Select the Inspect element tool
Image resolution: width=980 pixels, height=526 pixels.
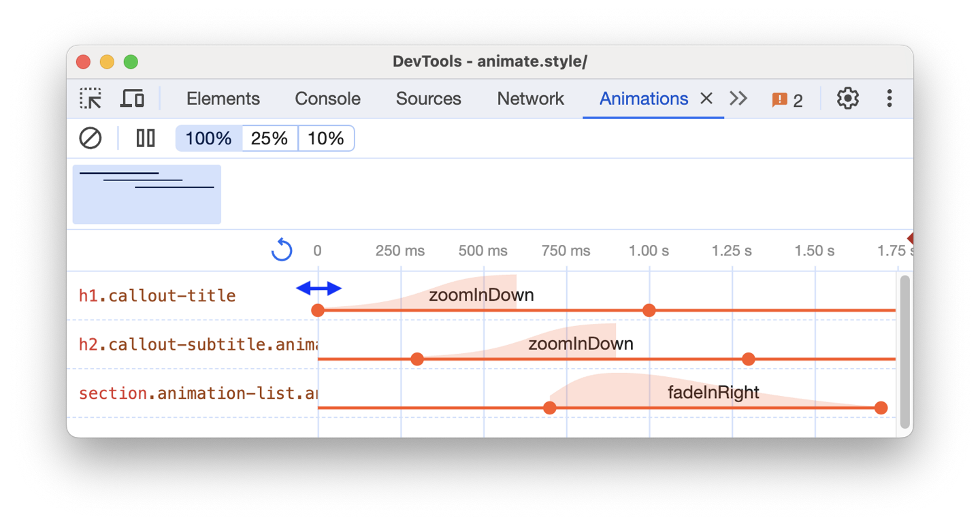(x=91, y=98)
